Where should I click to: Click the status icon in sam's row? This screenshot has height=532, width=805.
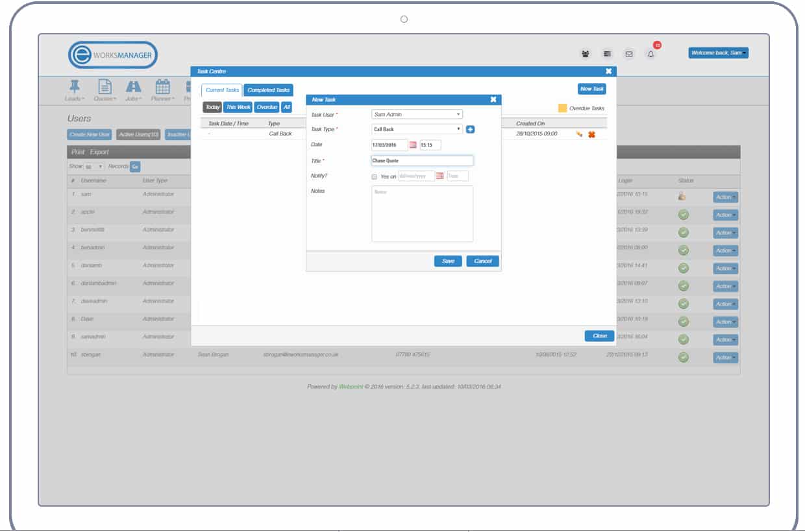(682, 196)
